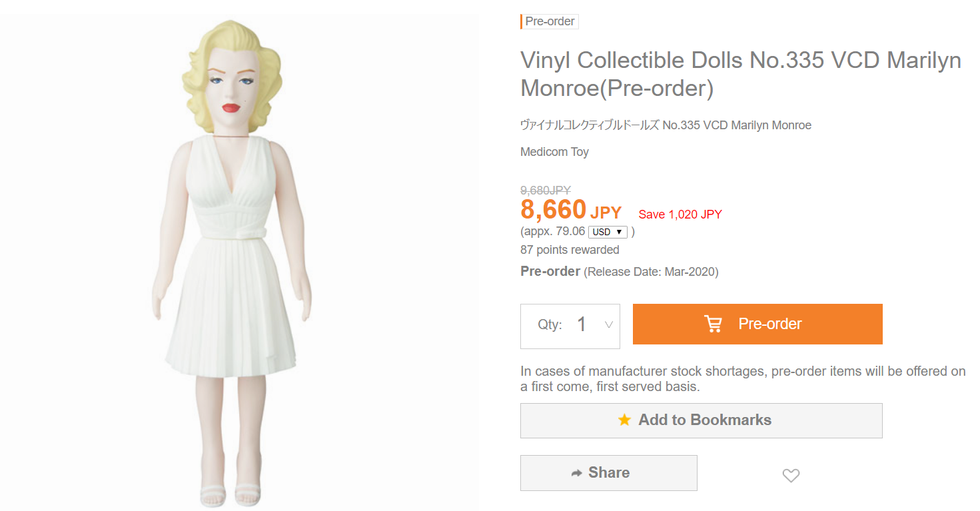Click the Add to Bookmarks button text
Screen dimensions: 980x511
coord(705,420)
